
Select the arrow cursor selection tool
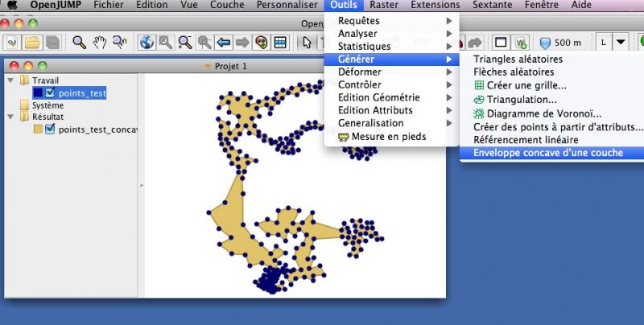click(x=308, y=42)
